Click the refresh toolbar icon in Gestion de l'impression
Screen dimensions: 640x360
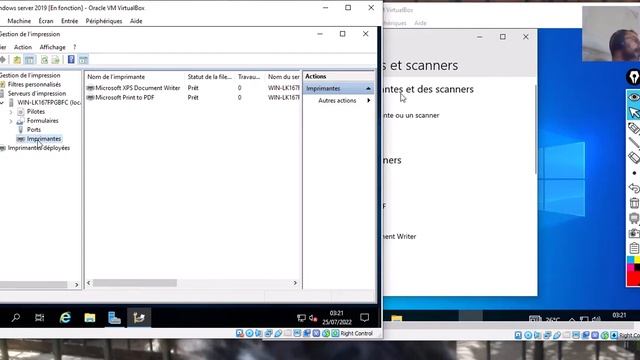coord(44,60)
